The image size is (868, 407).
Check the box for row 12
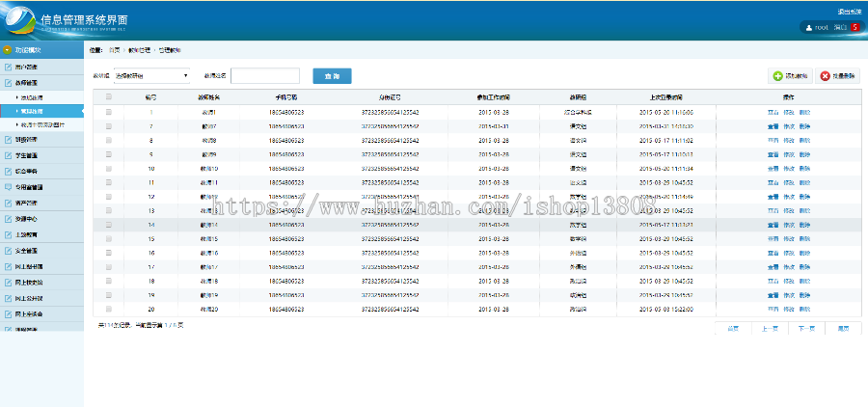tap(108, 197)
